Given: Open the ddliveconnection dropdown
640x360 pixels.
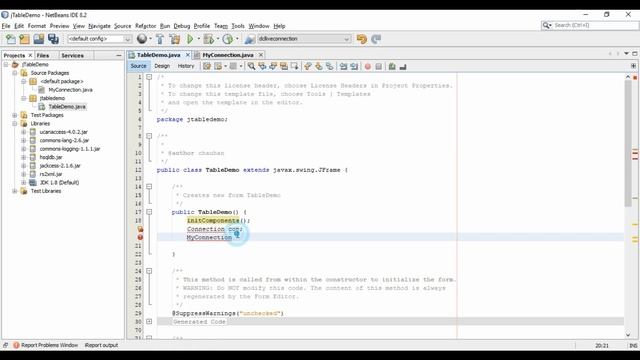Looking at the screenshot, I should point(304,39).
